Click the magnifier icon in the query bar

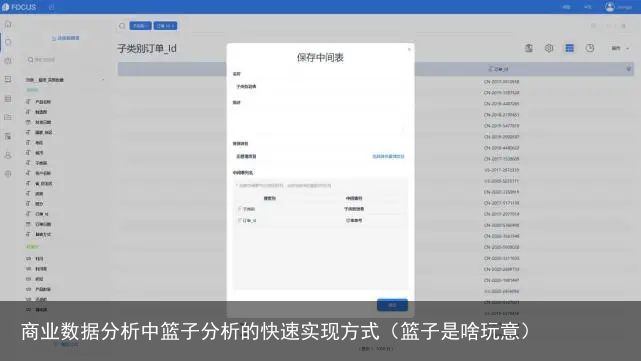click(x=122, y=26)
